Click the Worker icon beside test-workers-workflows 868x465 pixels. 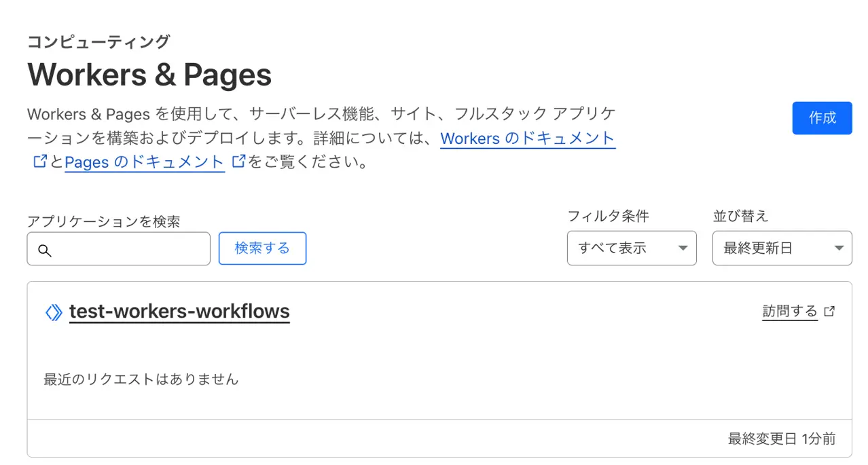pyautogui.click(x=54, y=312)
